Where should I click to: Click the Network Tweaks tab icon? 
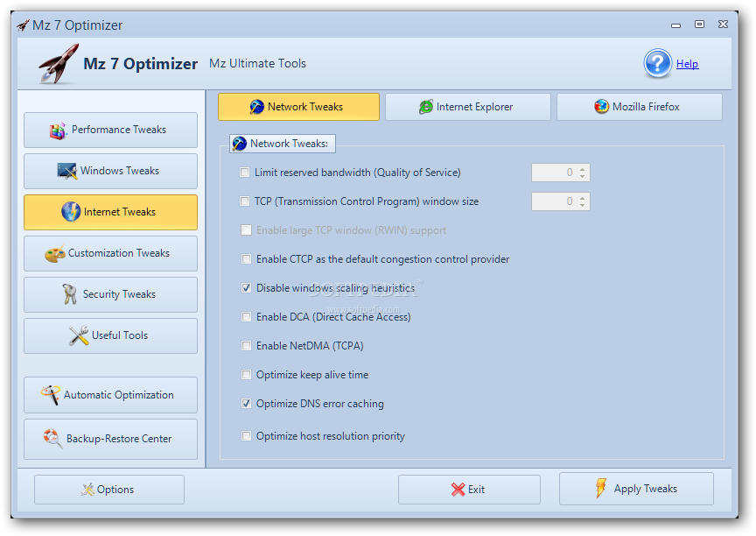pyautogui.click(x=257, y=107)
